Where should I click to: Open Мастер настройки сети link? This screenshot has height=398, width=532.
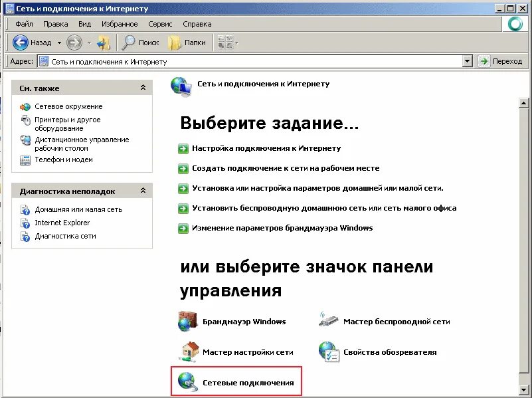tap(248, 352)
